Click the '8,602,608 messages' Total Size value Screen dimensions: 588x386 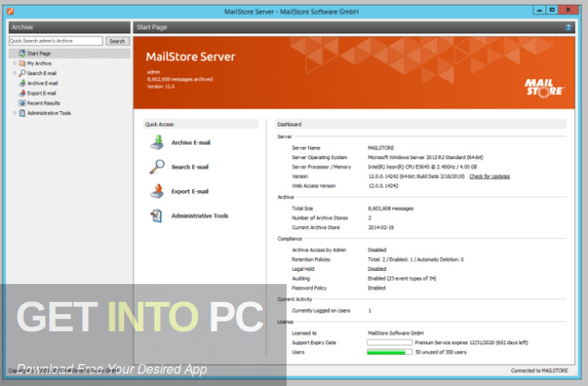coord(390,208)
